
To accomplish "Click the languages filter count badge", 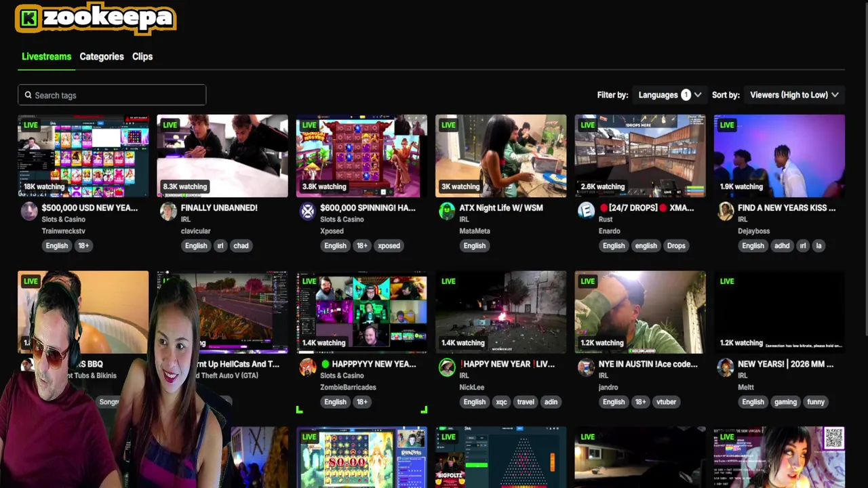I will coord(686,95).
